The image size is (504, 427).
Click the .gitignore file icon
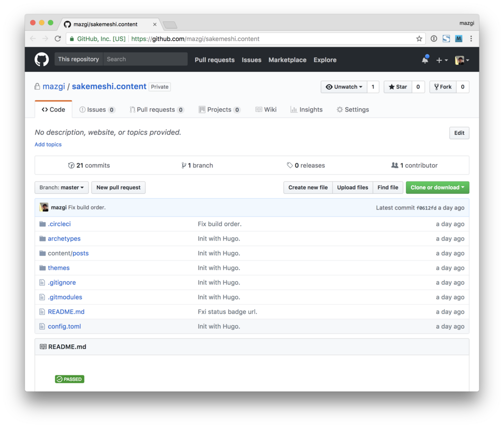(x=42, y=282)
